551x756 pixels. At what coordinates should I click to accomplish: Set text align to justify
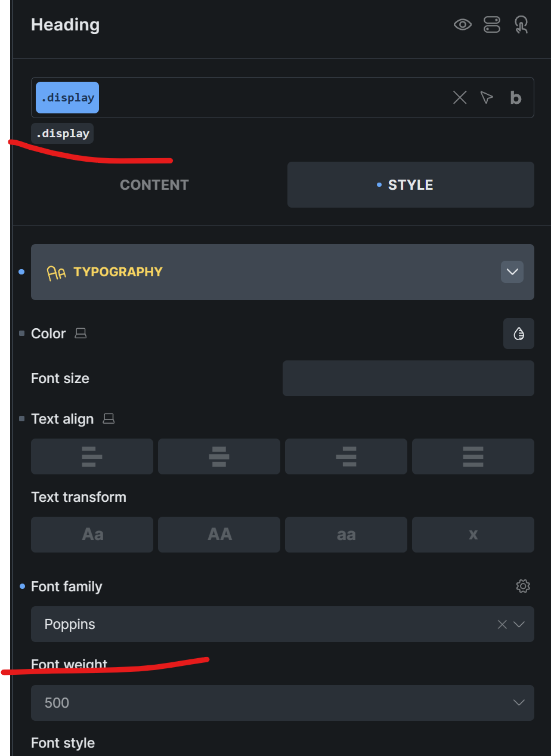click(473, 456)
